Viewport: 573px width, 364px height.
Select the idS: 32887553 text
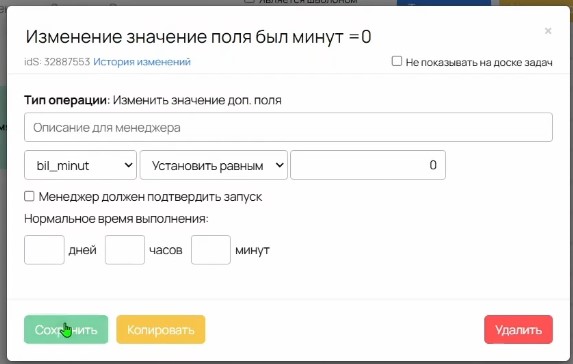[x=57, y=62]
